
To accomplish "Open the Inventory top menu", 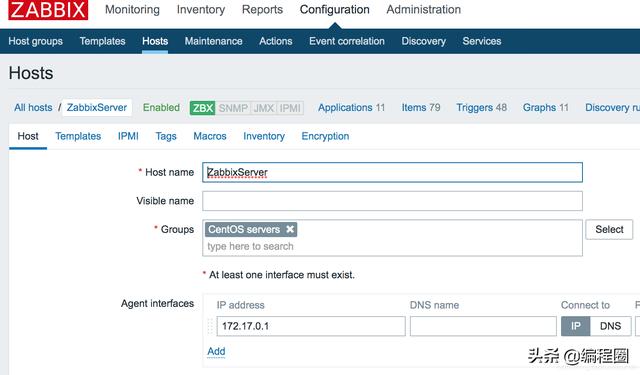I will click(x=201, y=9).
